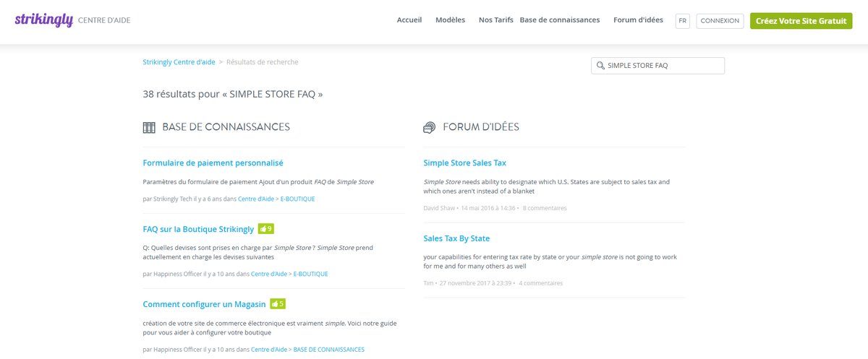This screenshot has height=359, width=868.
Task: Open the Base de connaissances nav item
Action: (x=560, y=20)
